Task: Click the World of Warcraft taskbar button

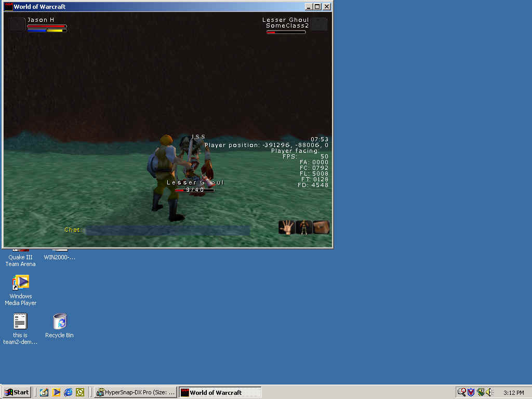Action: pyautogui.click(x=220, y=392)
